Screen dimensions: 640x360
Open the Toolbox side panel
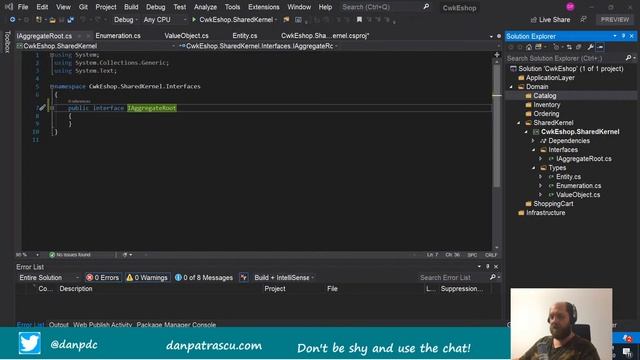click(7, 42)
